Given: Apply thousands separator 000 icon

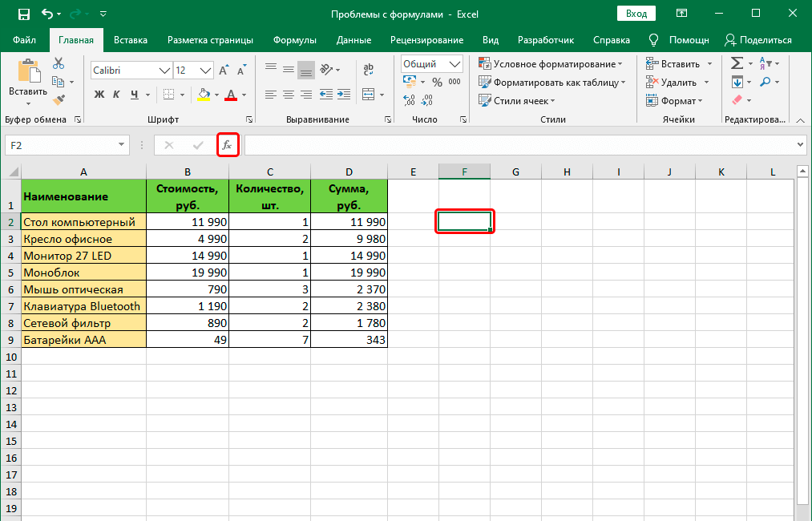Looking at the screenshot, I should pos(454,82).
